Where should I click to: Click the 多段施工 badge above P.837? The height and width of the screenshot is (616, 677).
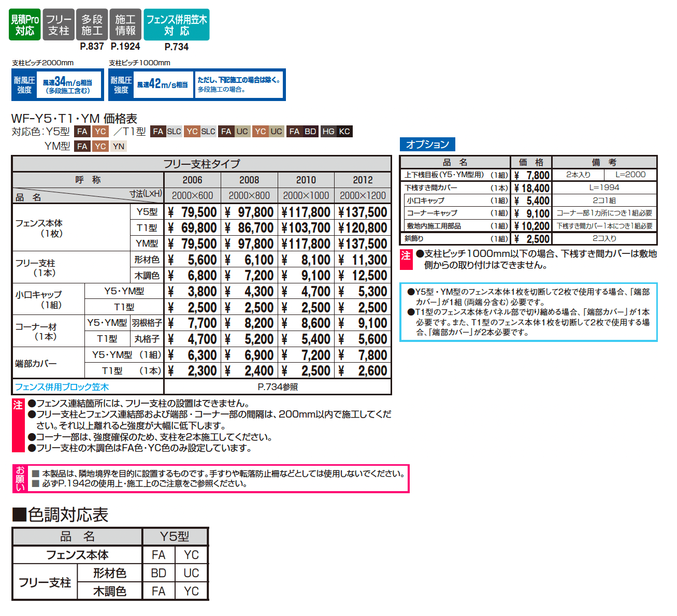pyautogui.click(x=92, y=24)
